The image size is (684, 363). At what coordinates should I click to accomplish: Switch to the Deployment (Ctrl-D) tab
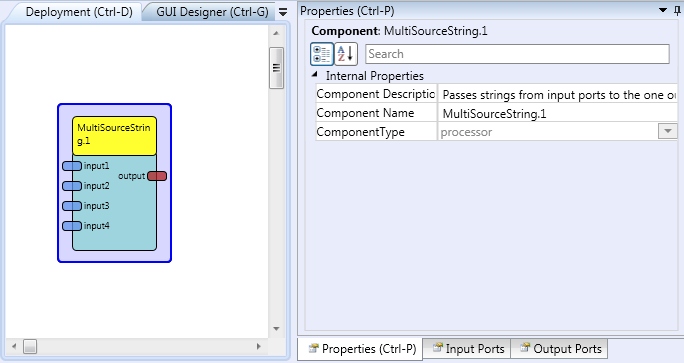[x=79, y=12]
